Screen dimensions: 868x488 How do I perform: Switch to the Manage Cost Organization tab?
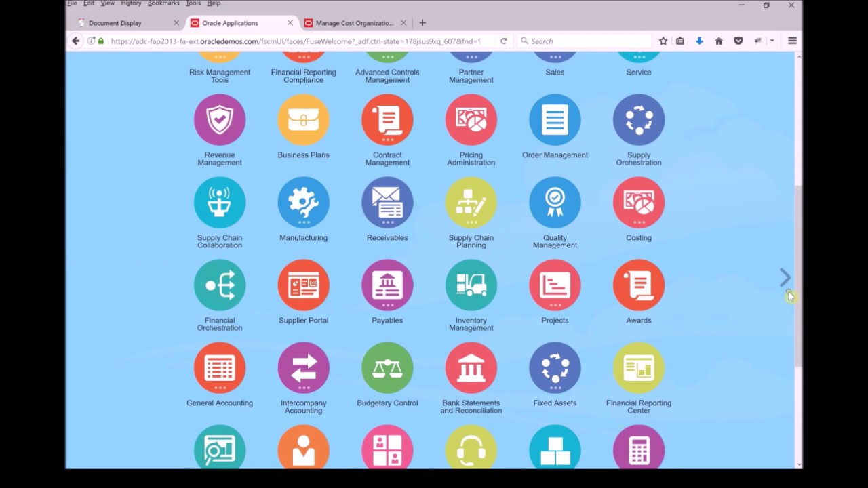[x=355, y=23]
